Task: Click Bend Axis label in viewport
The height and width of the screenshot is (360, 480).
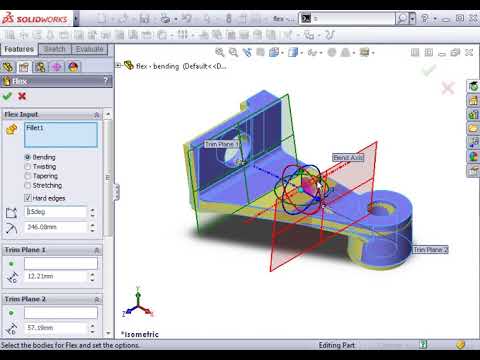Action: point(348,157)
